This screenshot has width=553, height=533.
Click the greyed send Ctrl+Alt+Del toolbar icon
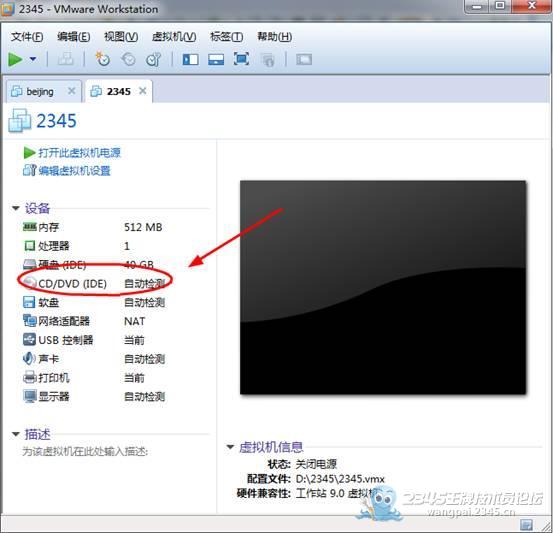coord(66,59)
